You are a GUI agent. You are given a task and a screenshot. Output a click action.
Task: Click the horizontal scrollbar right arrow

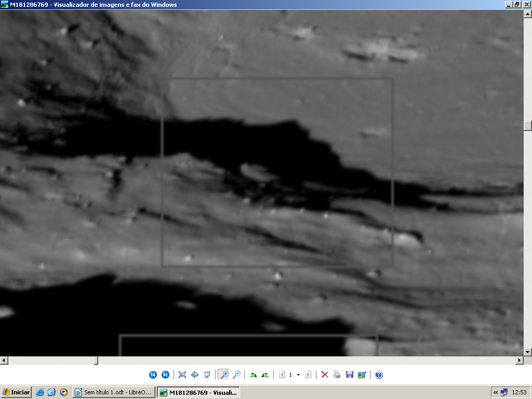tap(520, 361)
